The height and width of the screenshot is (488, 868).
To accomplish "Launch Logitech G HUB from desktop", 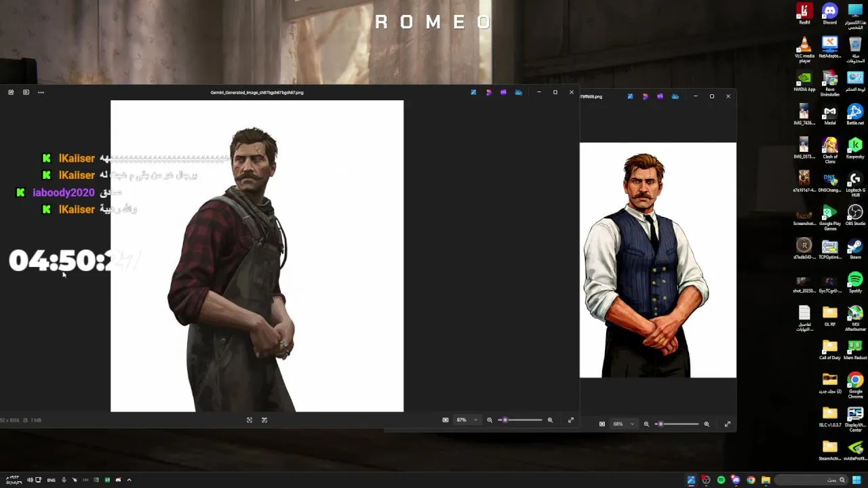I will [x=855, y=183].
